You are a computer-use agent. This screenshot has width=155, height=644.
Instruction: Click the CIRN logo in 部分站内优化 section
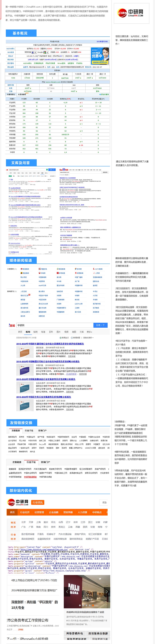tap(18, 502)
